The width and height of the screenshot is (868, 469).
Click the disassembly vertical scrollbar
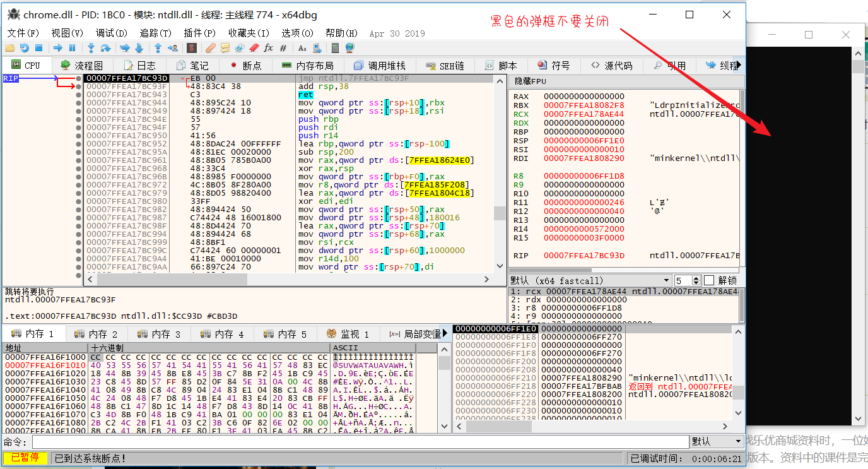point(500,174)
